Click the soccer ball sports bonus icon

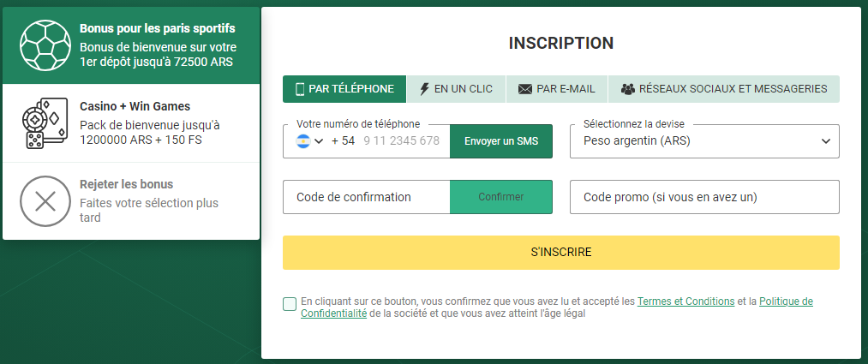pos(45,45)
